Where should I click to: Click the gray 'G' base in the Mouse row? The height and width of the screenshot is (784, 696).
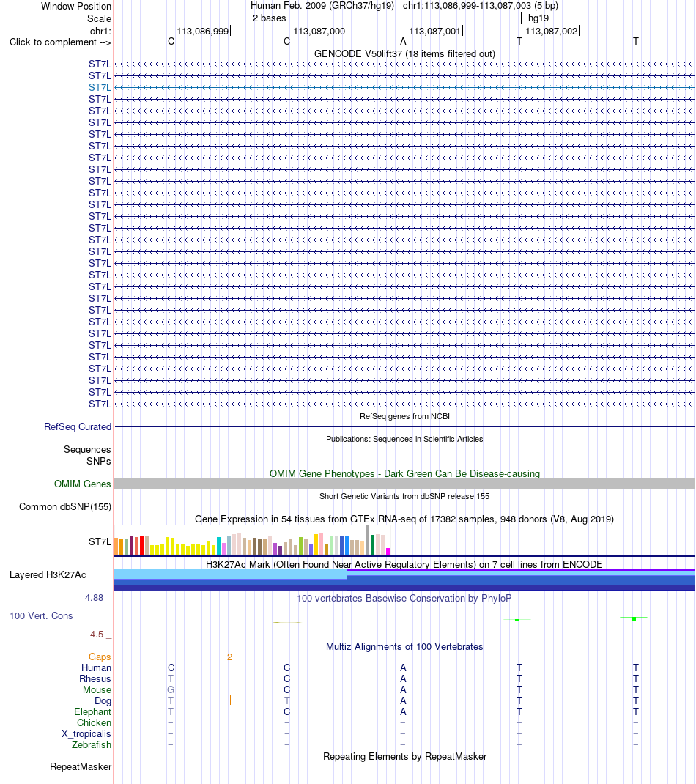click(171, 690)
